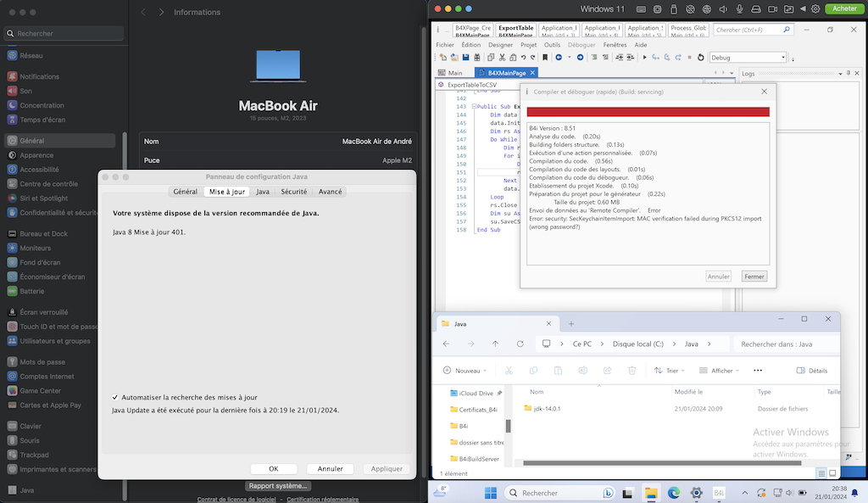Select the jdk-14.0.1 folder row
The width and height of the screenshot is (868, 503).
681,409
